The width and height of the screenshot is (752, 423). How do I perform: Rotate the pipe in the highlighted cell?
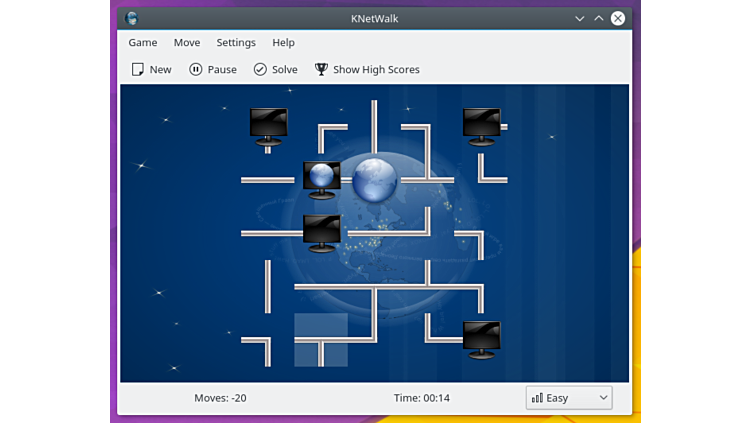pyautogui.click(x=321, y=340)
